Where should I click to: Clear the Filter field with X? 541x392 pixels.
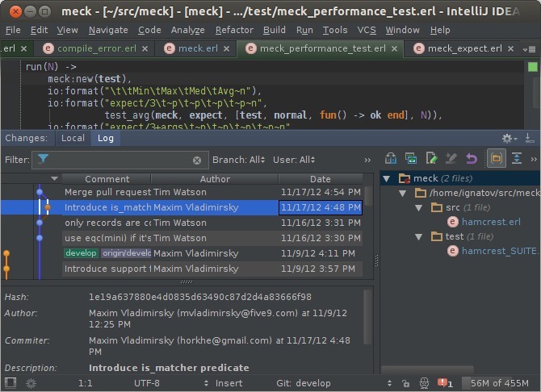pyautogui.click(x=197, y=161)
